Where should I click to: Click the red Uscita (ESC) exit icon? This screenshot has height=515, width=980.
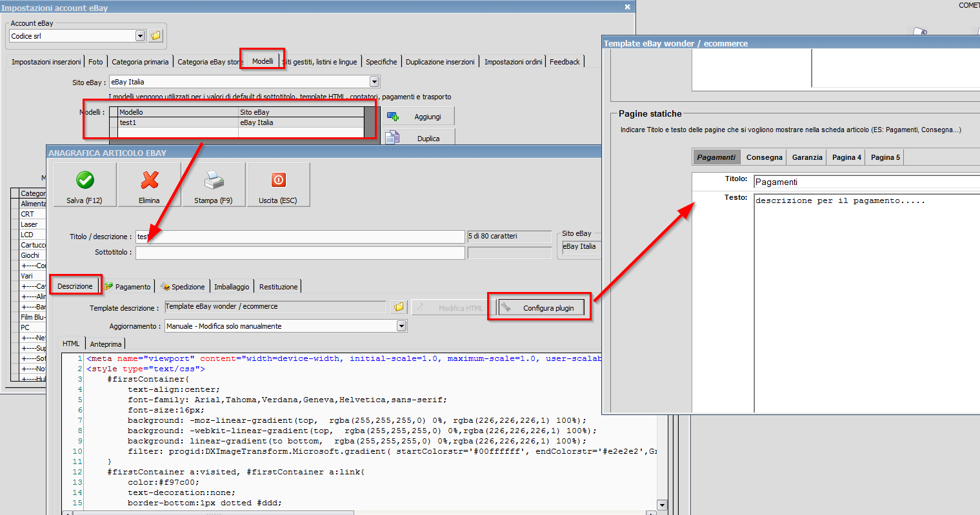(279, 180)
